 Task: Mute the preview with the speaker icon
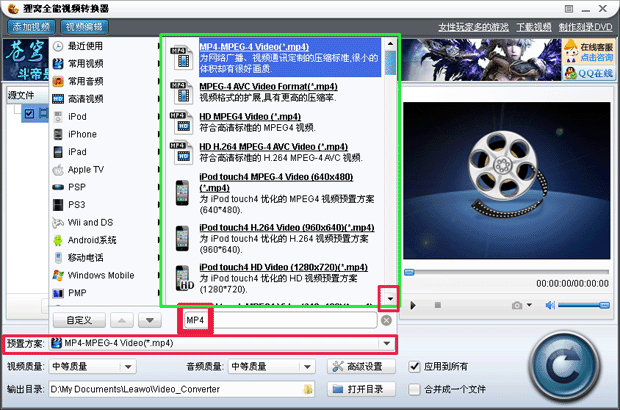pyautogui.click(x=550, y=305)
